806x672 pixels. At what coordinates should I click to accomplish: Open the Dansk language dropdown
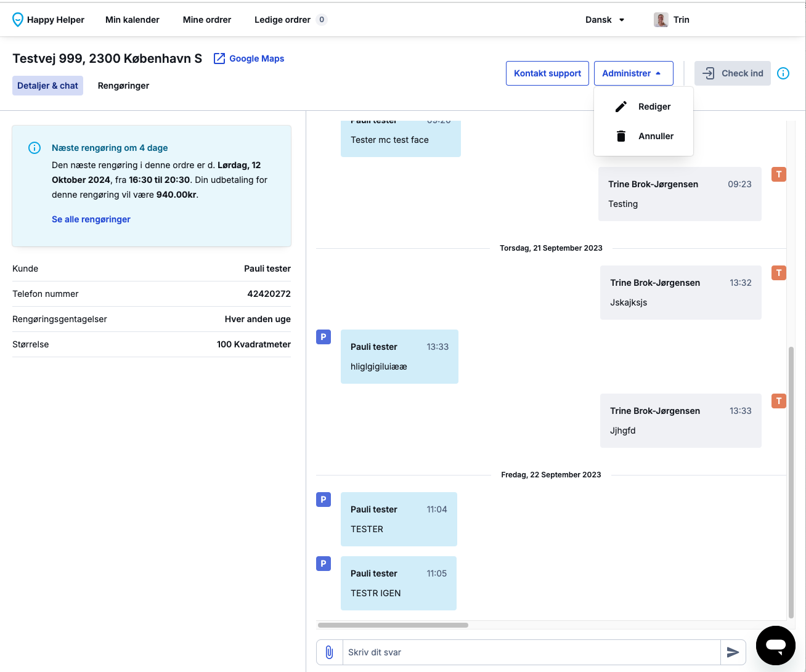coord(605,20)
